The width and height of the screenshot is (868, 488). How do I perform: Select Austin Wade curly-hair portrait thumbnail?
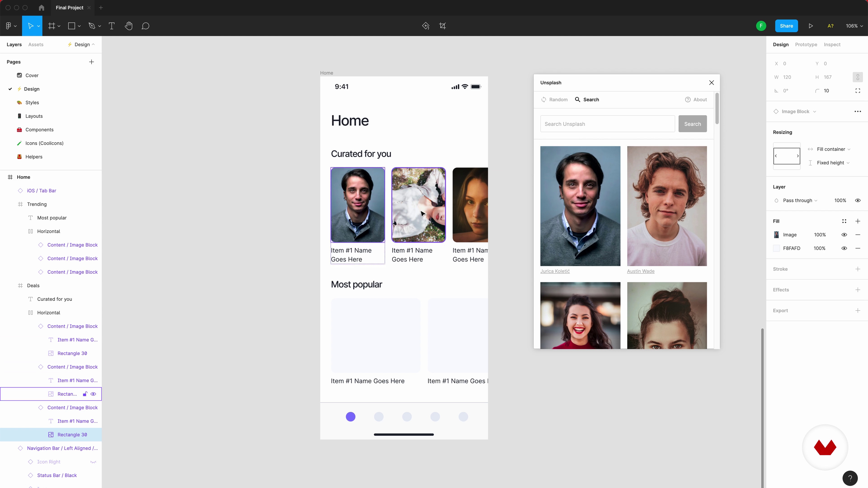(667, 206)
